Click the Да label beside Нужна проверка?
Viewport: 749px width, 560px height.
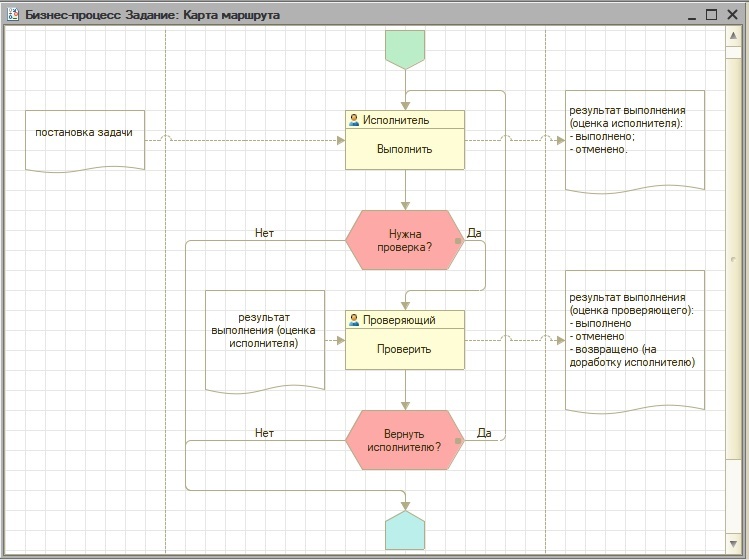tap(474, 233)
